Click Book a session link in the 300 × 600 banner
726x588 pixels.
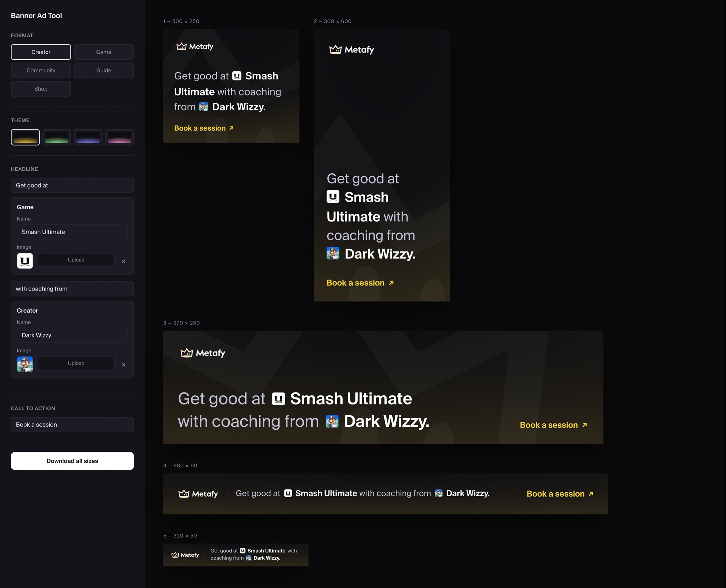click(x=355, y=283)
